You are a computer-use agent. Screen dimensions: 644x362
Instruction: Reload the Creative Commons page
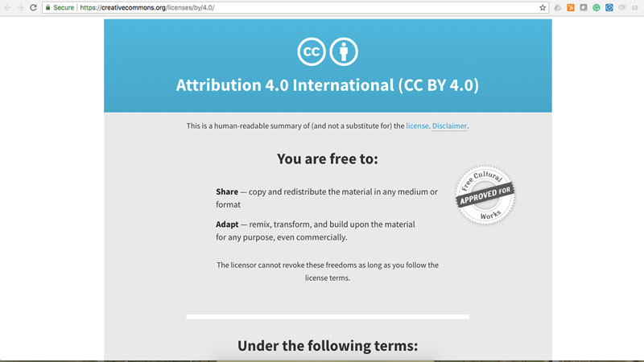pos(33,8)
